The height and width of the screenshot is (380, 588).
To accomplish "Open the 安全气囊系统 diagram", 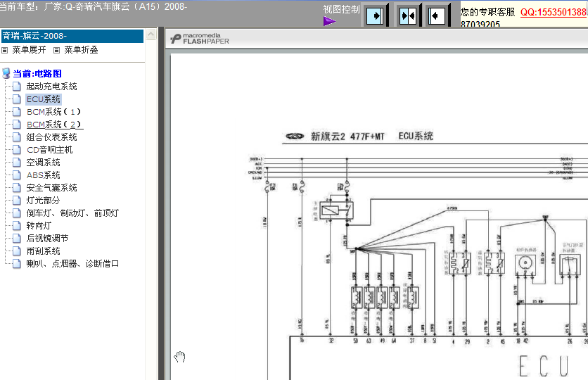I will [x=52, y=188].
